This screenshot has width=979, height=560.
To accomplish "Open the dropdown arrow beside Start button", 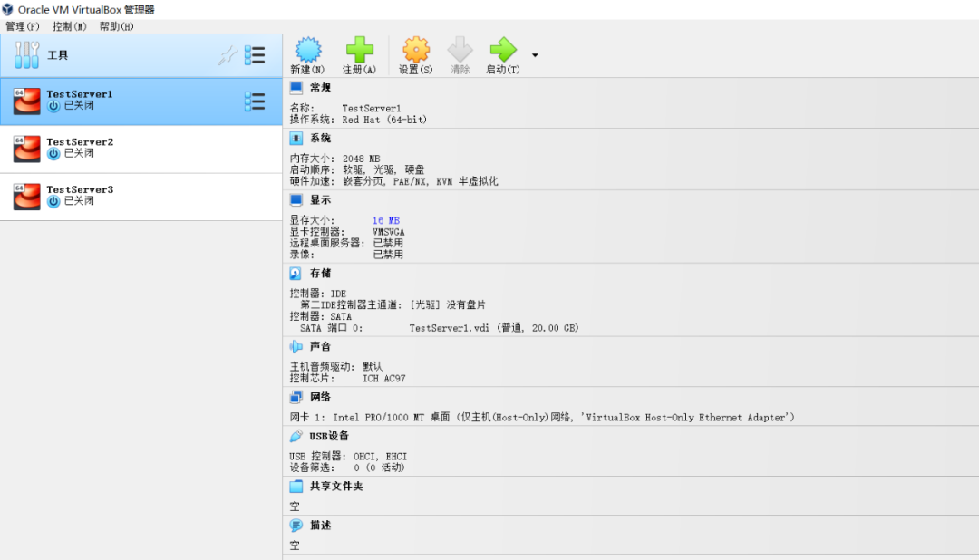I will 535,55.
